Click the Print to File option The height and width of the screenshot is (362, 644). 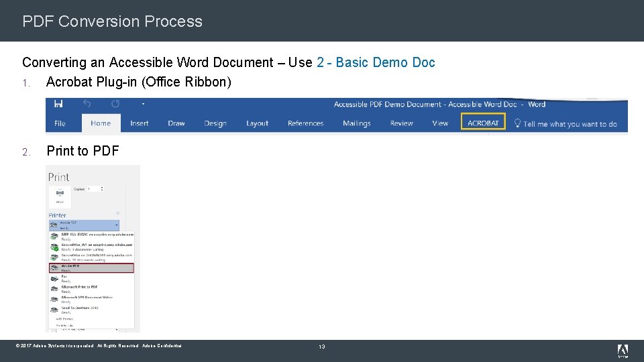pos(64,326)
